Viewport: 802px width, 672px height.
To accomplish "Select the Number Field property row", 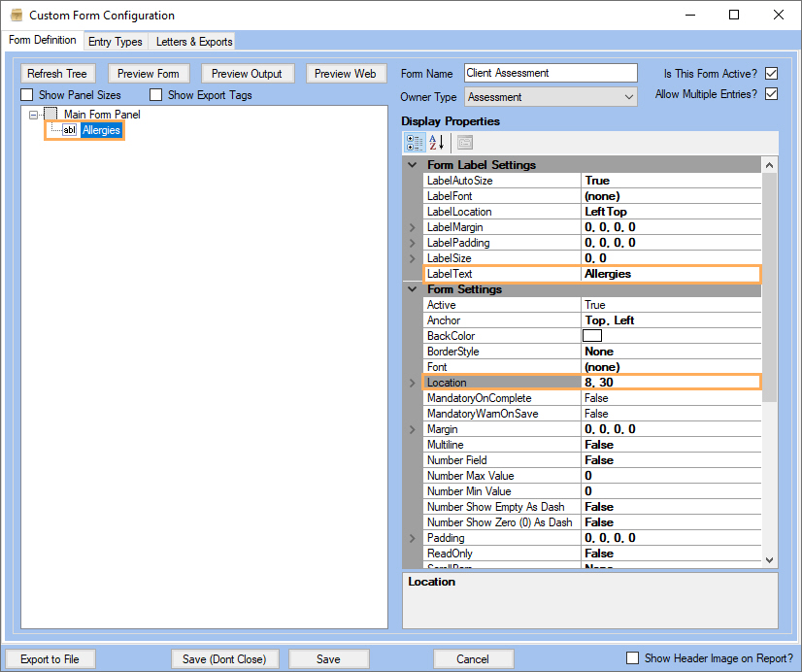I will pyautogui.click(x=592, y=460).
